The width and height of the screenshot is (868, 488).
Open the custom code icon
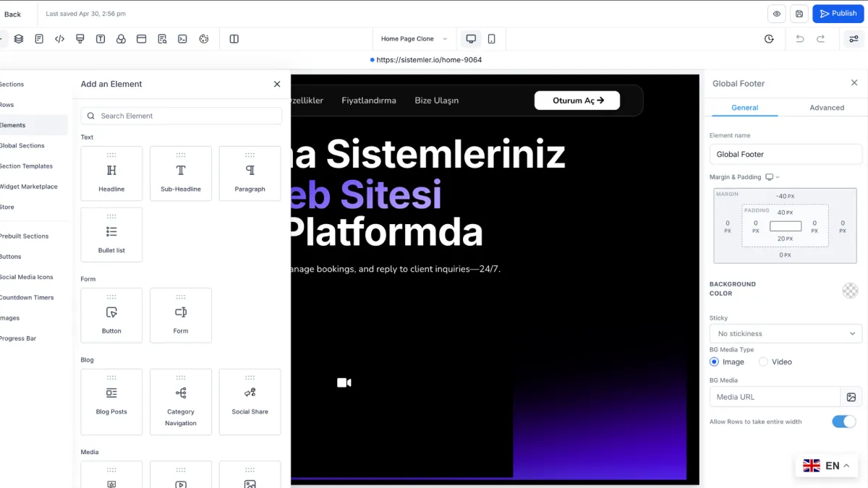click(60, 39)
